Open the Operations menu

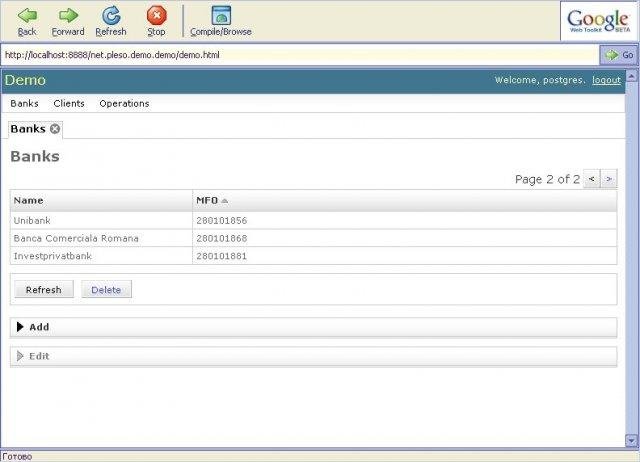124,103
